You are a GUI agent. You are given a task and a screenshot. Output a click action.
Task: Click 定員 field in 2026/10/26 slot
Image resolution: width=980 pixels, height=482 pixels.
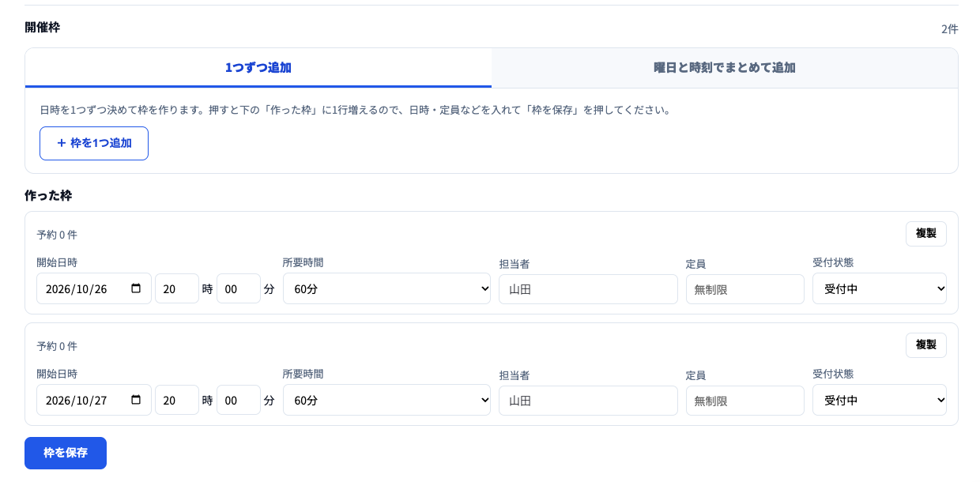coord(745,289)
